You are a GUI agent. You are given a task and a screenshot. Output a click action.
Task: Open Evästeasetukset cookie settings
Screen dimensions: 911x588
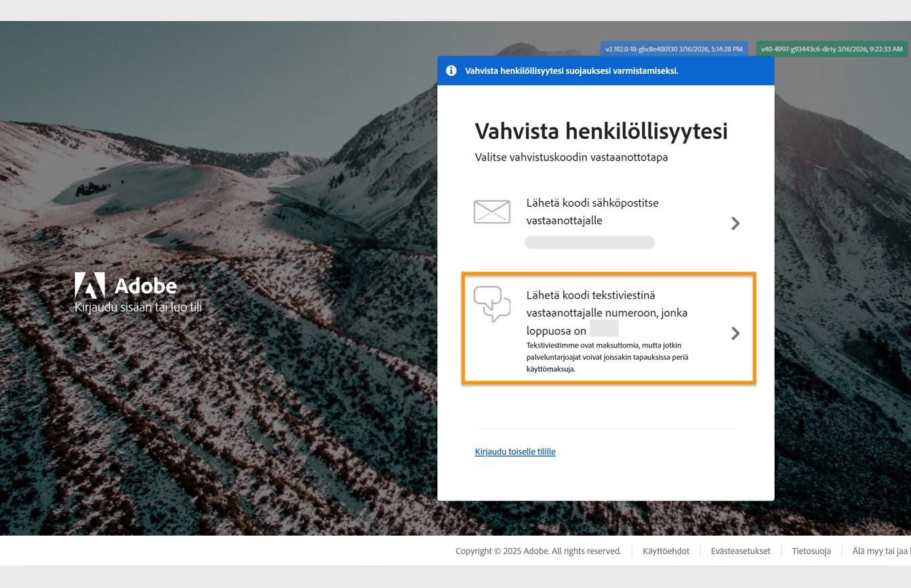click(x=740, y=551)
